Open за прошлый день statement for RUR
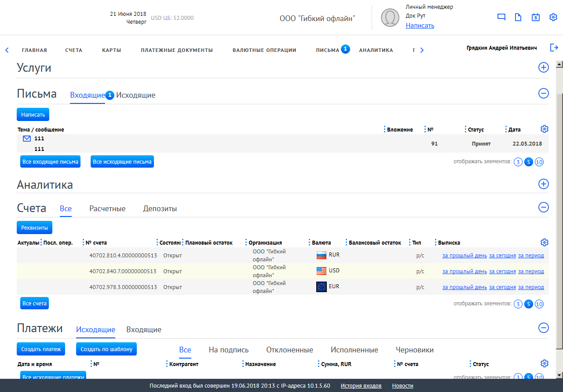Image resolution: width=563 pixels, height=392 pixels. coord(464,256)
